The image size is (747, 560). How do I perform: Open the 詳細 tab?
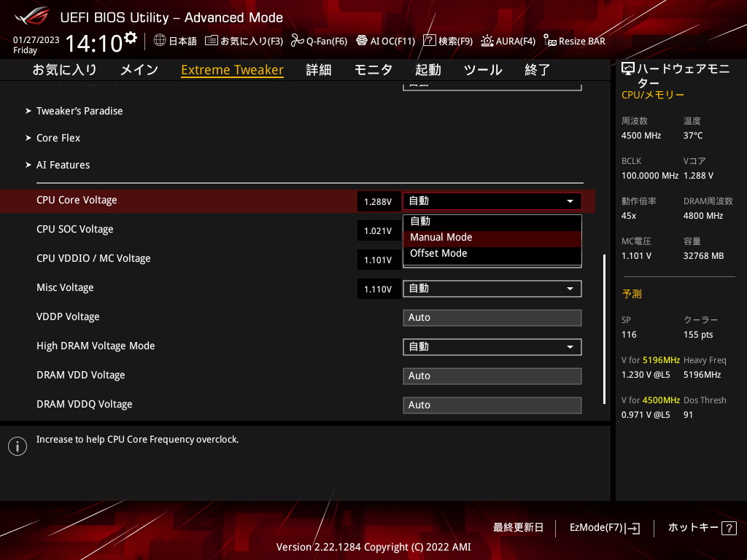319,70
